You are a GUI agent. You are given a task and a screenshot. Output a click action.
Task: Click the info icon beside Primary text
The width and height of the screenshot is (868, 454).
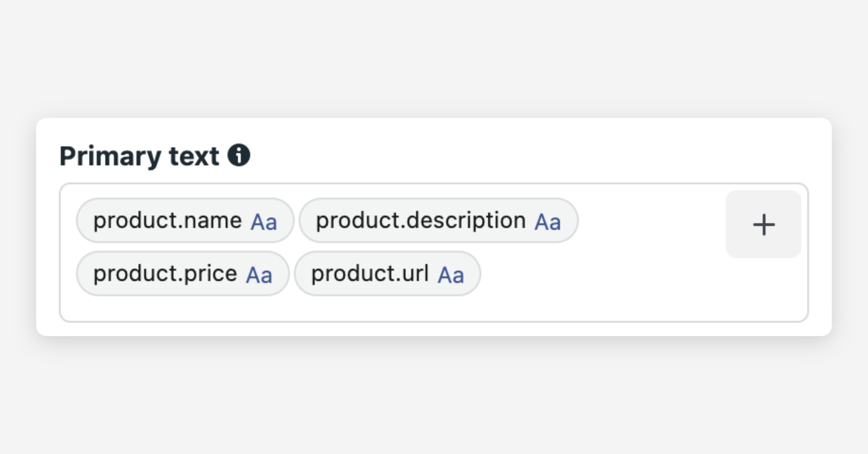point(239,155)
